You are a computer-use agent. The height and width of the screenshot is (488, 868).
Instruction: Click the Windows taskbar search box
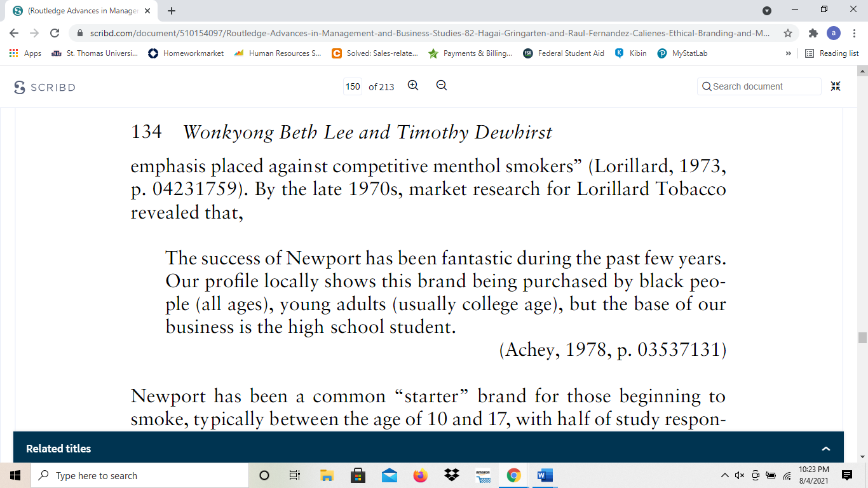pos(140,475)
